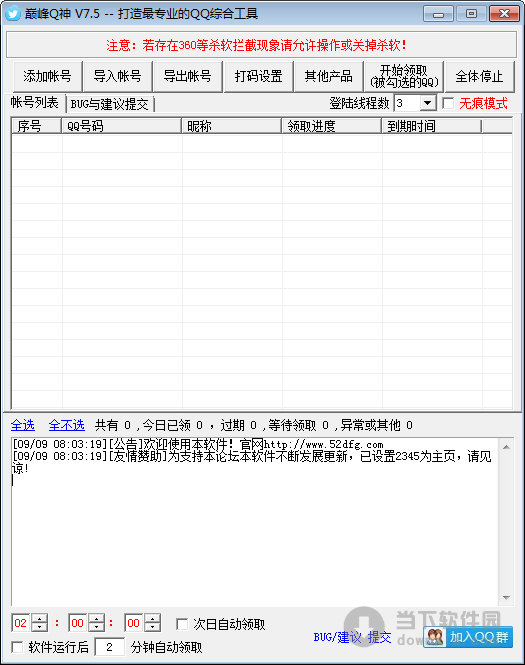Click the red 360 antivirus notice text

[x=257, y=45]
